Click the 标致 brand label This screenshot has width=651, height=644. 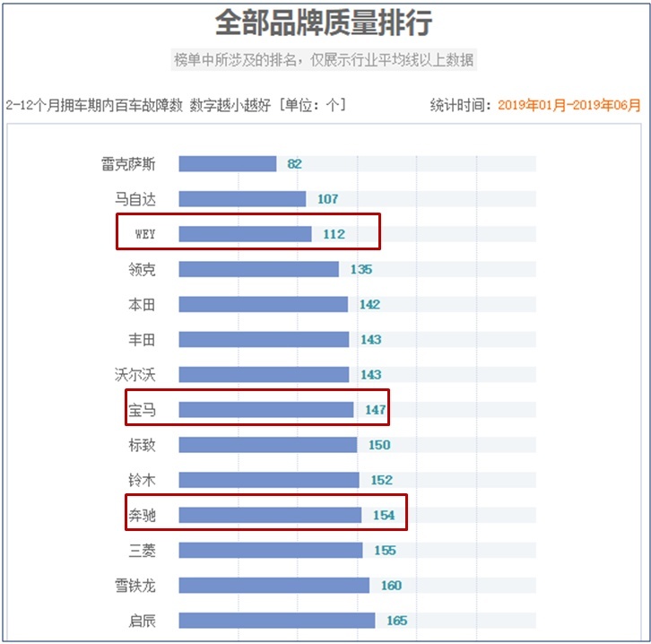(142, 445)
